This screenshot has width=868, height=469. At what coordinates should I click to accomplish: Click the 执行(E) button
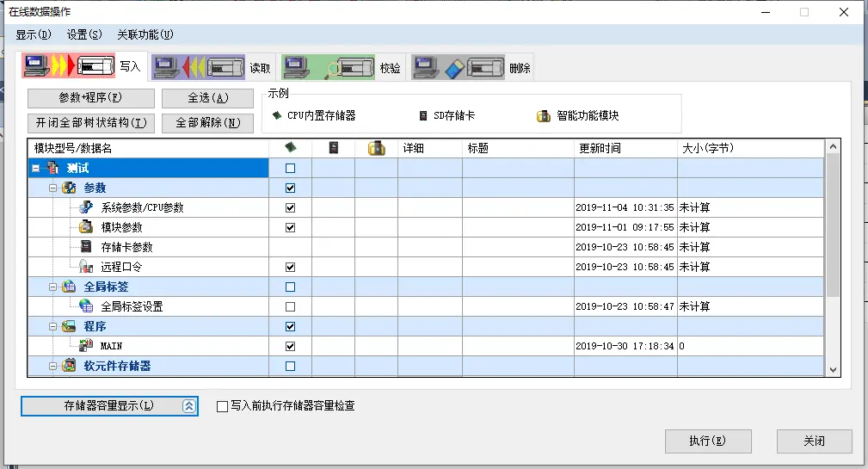(708, 441)
